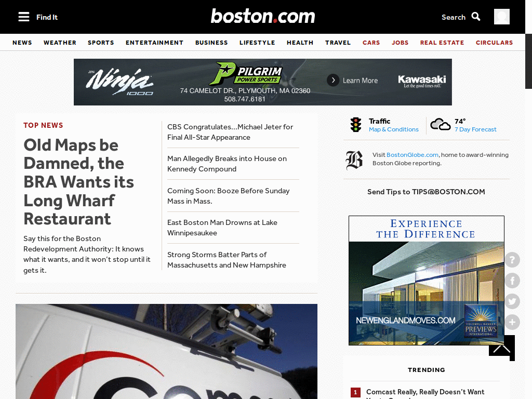
Task: Go to Real Estate section
Action: (442, 43)
